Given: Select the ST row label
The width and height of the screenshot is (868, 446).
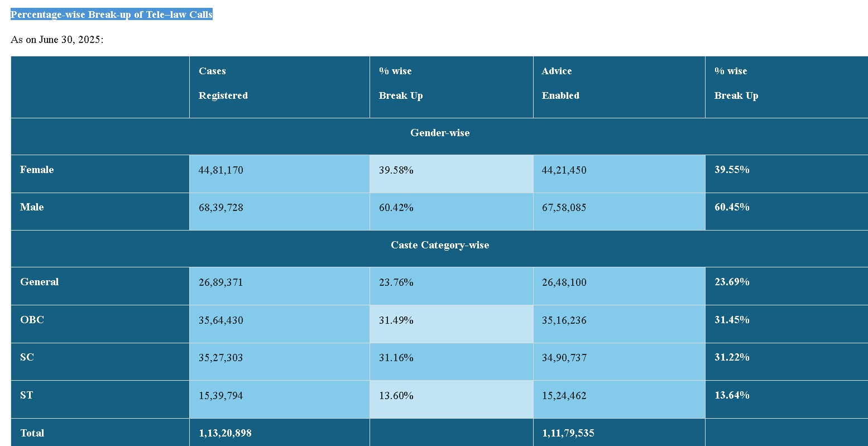Looking at the screenshot, I should tap(26, 395).
